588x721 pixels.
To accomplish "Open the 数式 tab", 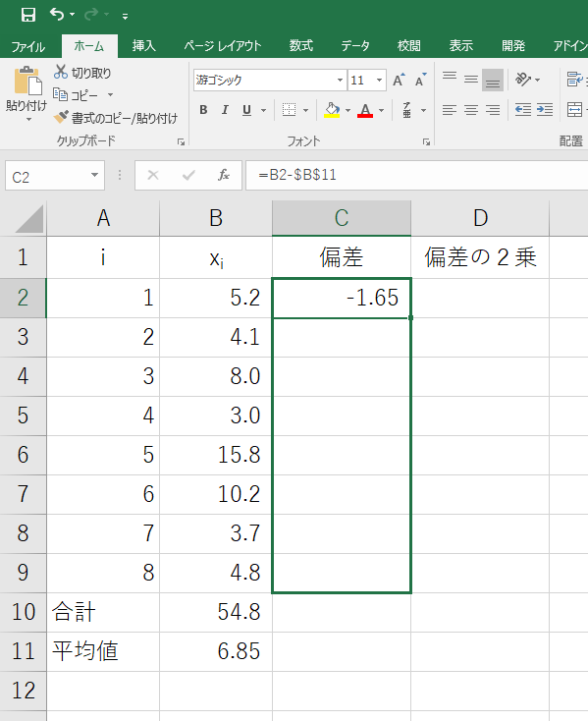I will tap(301, 46).
